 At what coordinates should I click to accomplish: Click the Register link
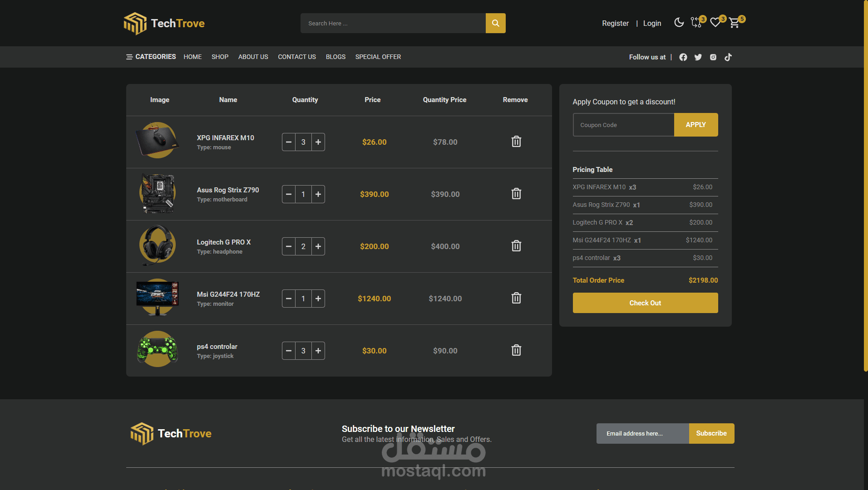click(x=615, y=23)
